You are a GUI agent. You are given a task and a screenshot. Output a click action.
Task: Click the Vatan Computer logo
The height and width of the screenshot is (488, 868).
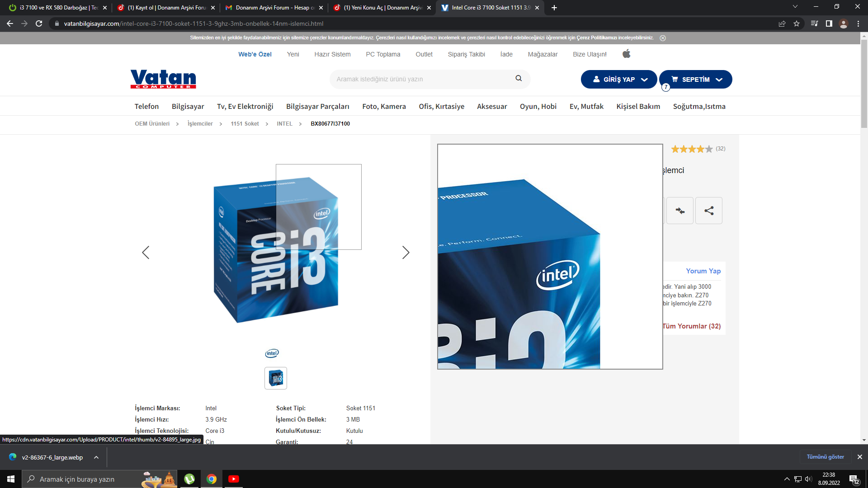pyautogui.click(x=163, y=79)
